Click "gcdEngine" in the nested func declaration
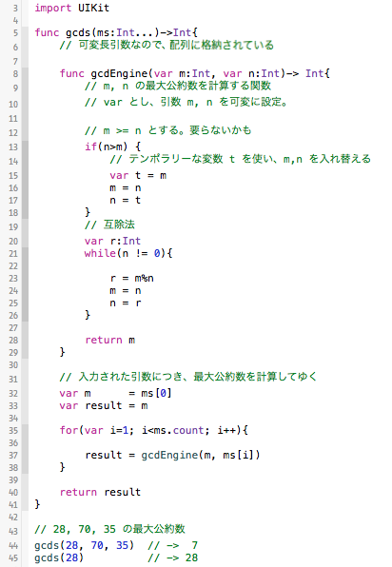 119,74
